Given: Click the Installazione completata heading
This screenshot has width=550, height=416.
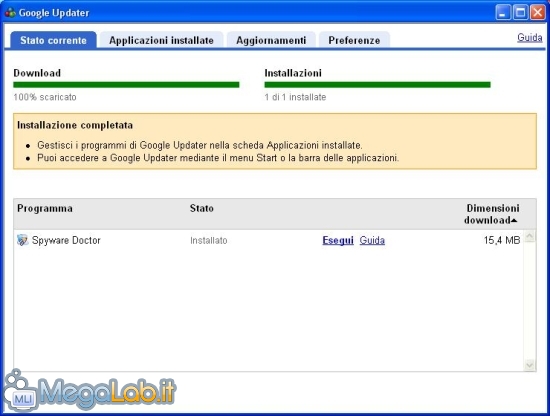Looking at the screenshot, I should pyautogui.click(x=75, y=125).
